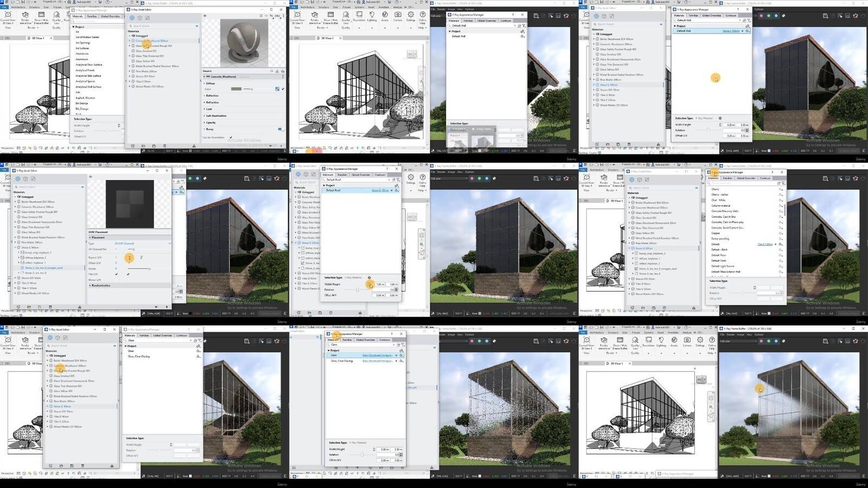Click the red teapot render icon in the standalone dark-glass frame buffer
This screenshot has height=488, width=868.
tap(566, 178)
